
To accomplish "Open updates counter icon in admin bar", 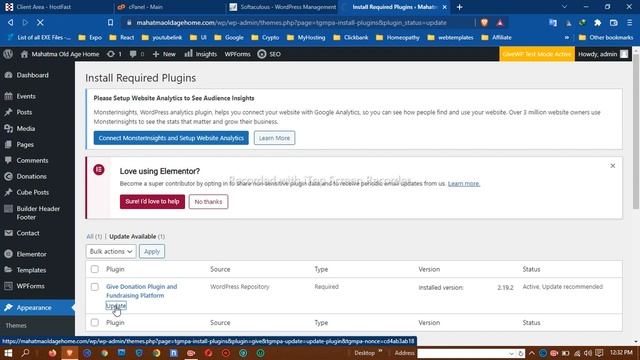I will (x=114, y=54).
